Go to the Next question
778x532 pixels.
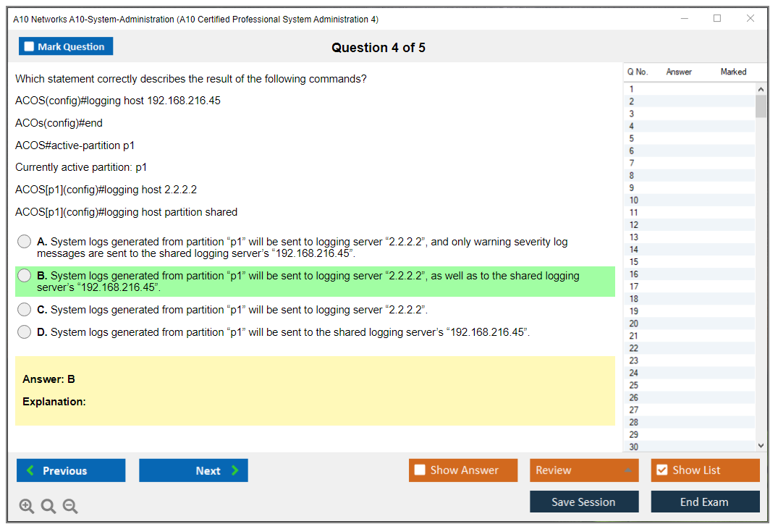pyautogui.click(x=193, y=470)
